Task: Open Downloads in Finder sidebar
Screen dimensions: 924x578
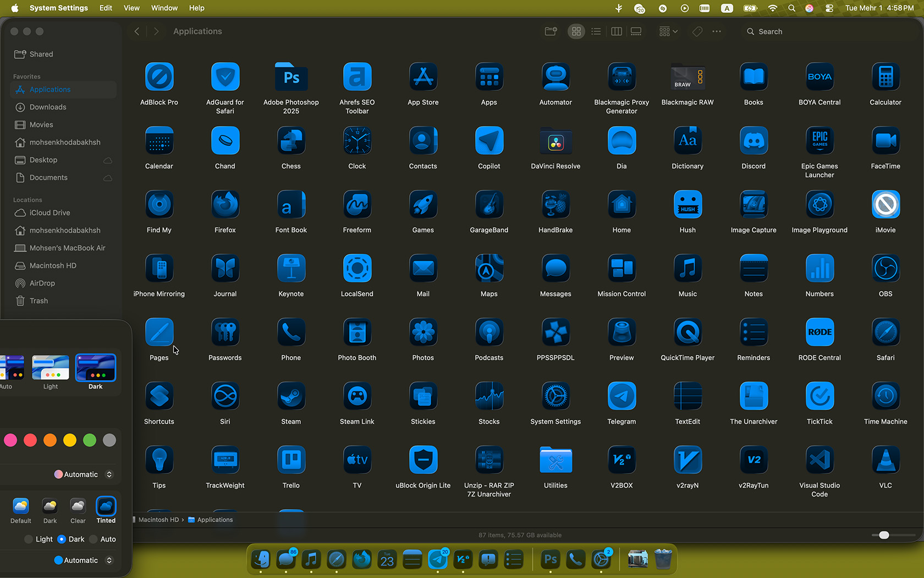Action: tap(63, 107)
